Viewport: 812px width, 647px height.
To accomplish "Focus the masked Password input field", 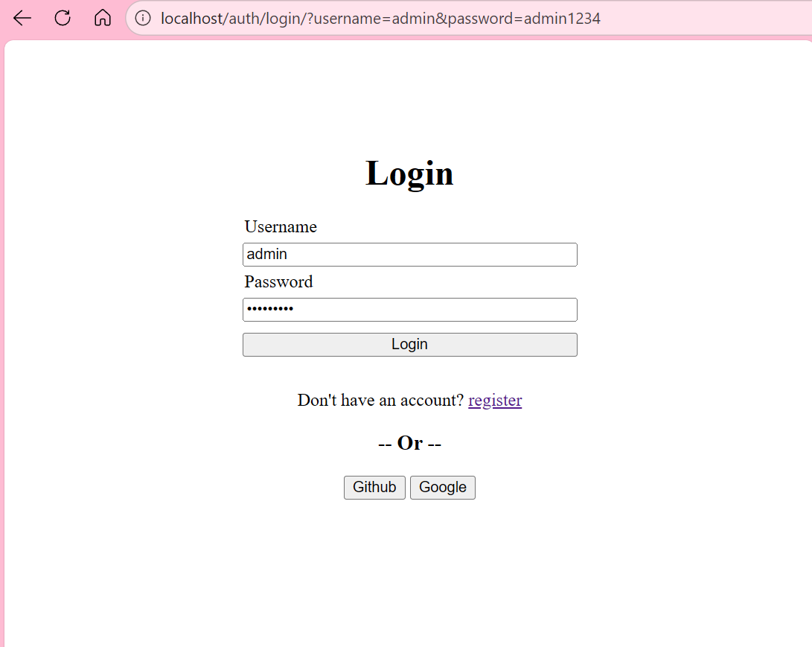I will pos(409,310).
